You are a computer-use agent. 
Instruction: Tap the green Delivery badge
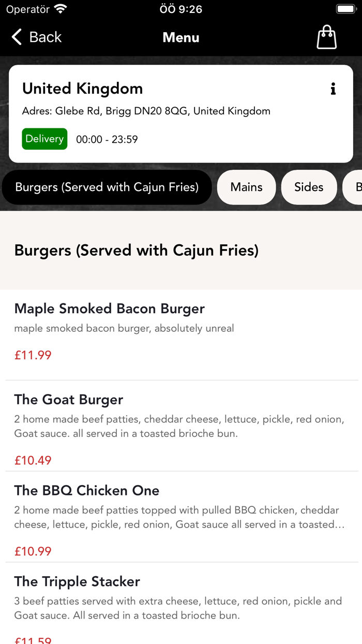click(x=44, y=139)
